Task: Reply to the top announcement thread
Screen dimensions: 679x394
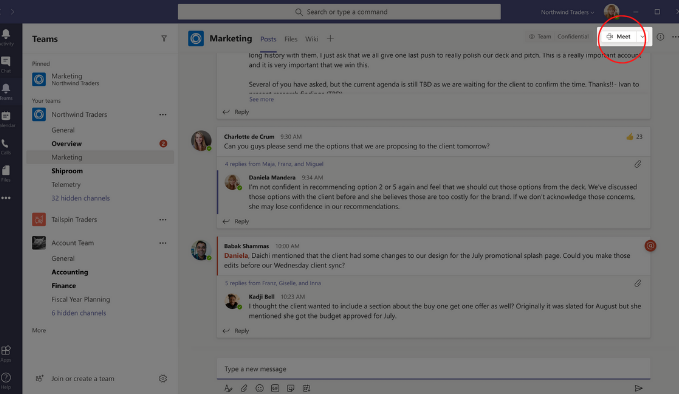Action: 236,112
